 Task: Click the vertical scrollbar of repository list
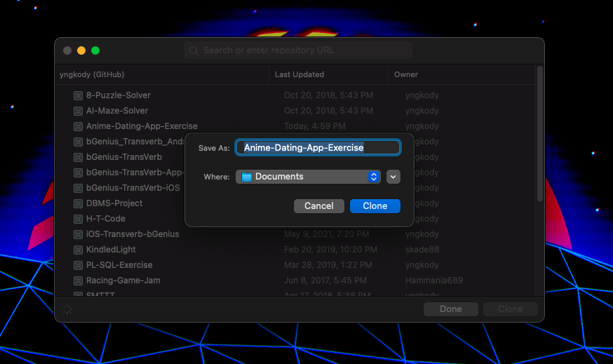(539, 133)
